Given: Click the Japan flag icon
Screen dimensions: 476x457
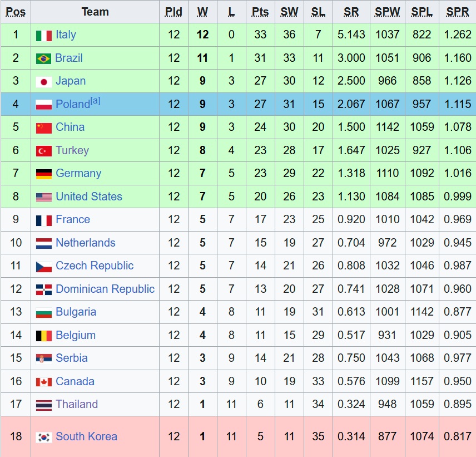Looking at the screenshot, I should coord(44,82).
